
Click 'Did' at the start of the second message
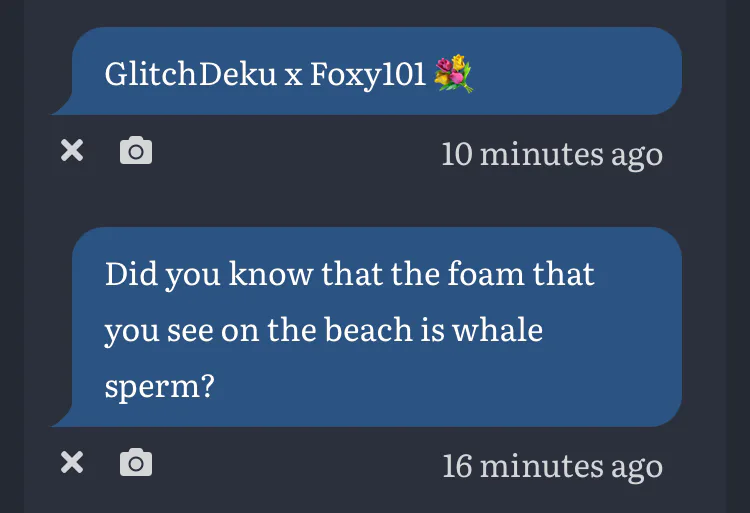(x=132, y=273)
